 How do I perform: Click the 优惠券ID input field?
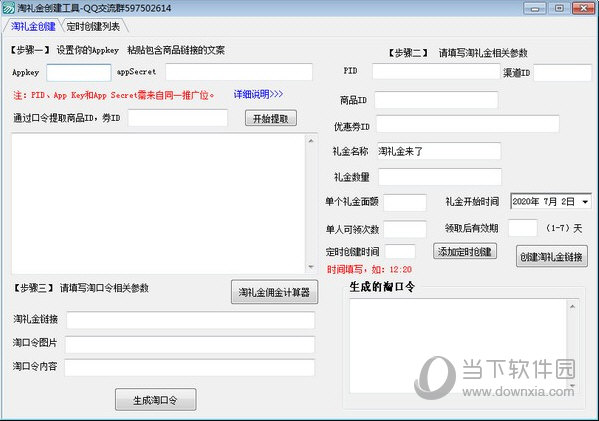[x=468, y=124]
